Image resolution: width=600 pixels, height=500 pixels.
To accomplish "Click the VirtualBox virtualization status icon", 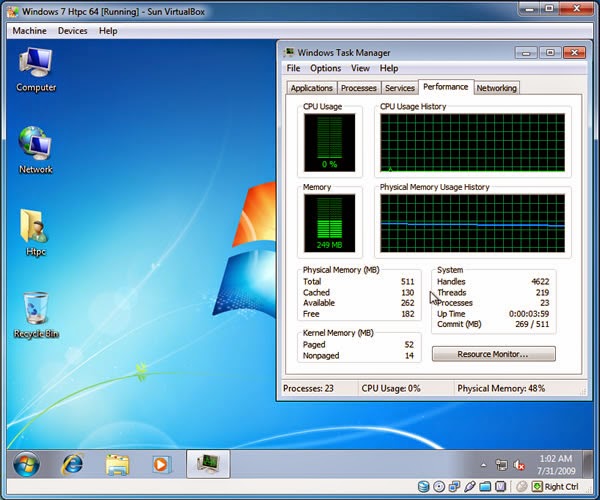I will (501, 487).
